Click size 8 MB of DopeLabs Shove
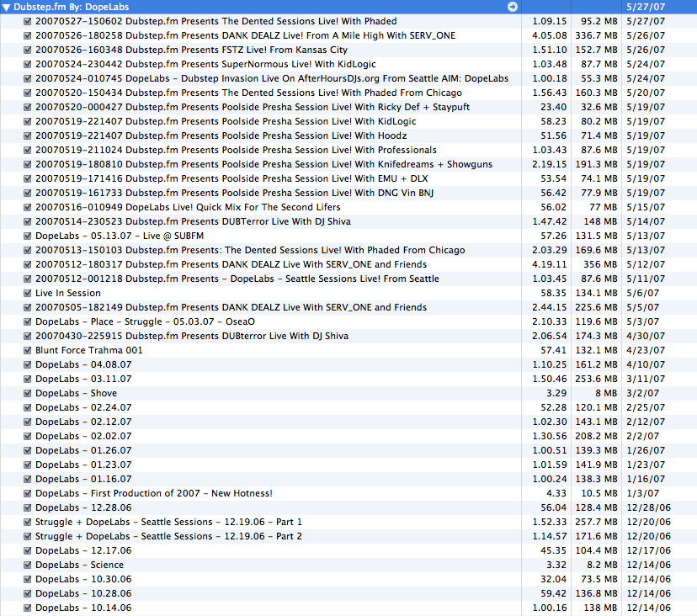The image size is (697, 616). click(x=606, y=393)
